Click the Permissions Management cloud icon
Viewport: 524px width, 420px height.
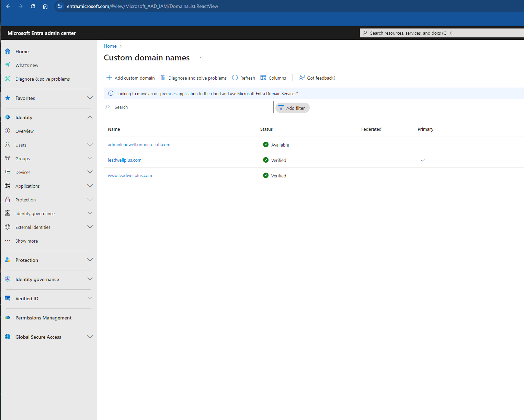tap(8, 318)
